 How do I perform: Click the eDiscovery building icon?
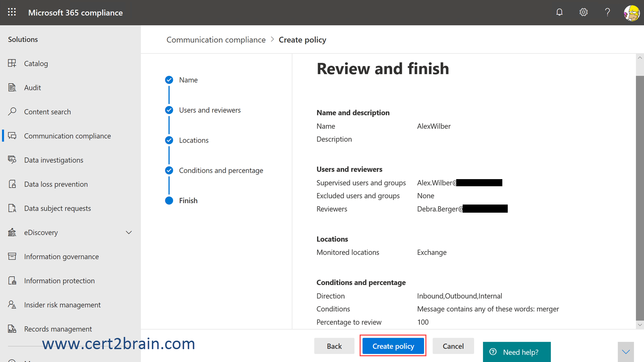12,232
